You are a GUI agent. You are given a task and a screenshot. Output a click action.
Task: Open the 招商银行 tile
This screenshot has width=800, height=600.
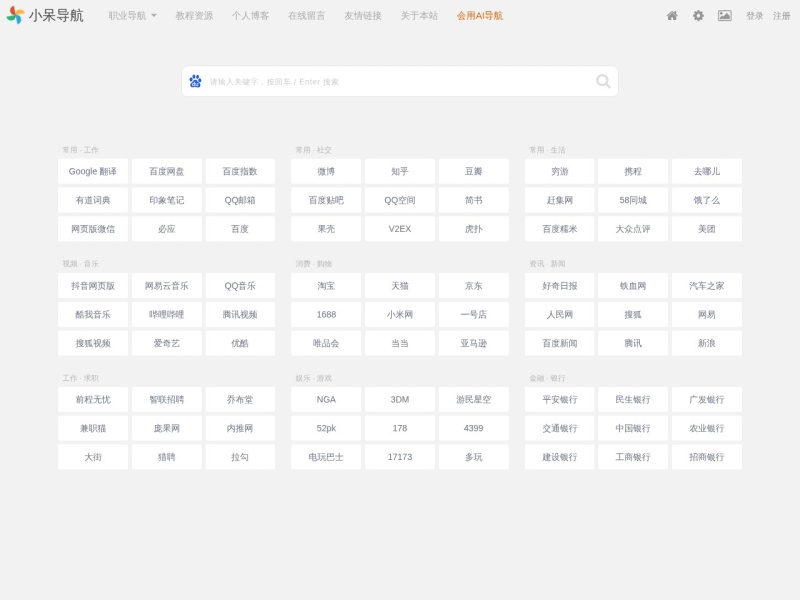click(x=707, y=457)
